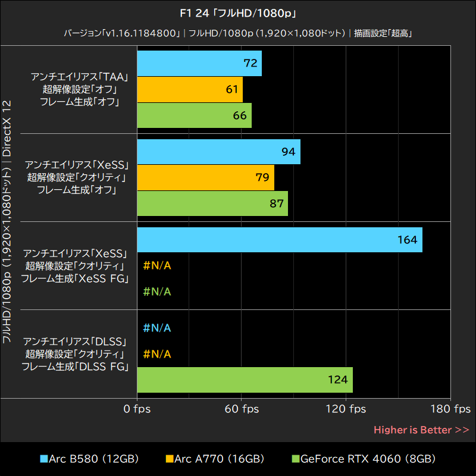Click the フレーム生成「XeSS FG」 label
Image resolution: width=476 pixels, height=476 pixels.
tap(76, 278)
